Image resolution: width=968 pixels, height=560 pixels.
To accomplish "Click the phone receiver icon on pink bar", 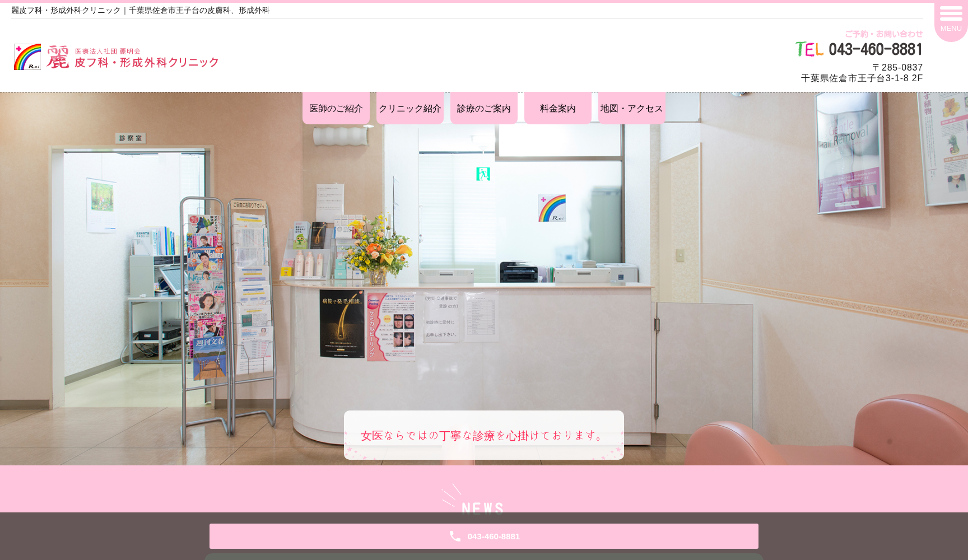I will tap(455, 536).
